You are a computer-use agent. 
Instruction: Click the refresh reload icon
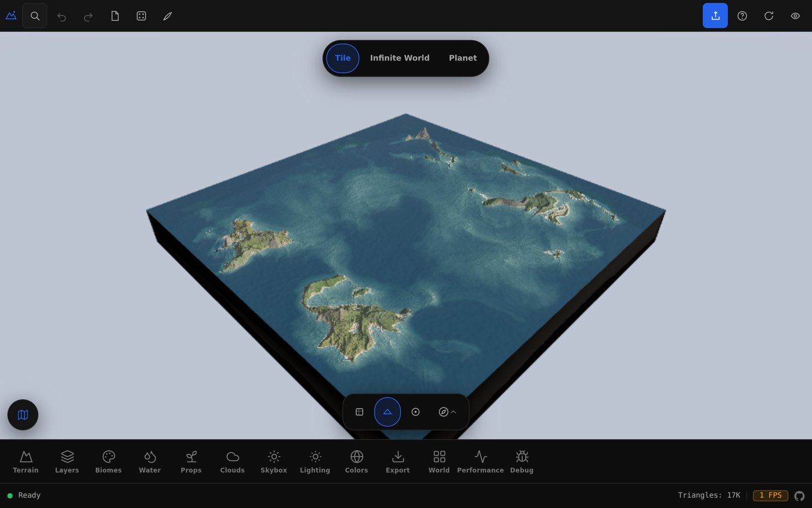[768, 16]
